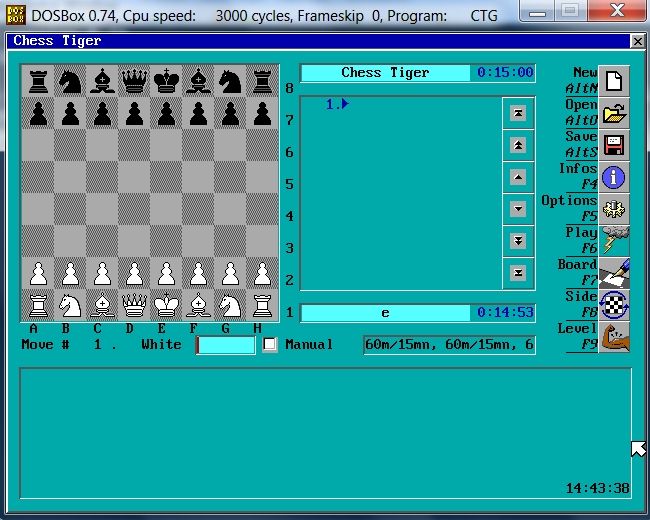Open Options with the gear icon
Image resolution: width=650 pixels, height=520 pixels.
[614, 209]
